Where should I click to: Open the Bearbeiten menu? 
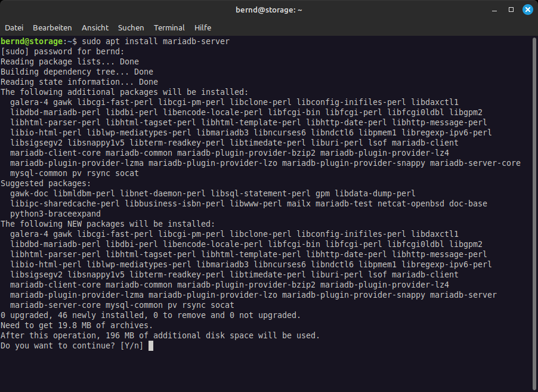pyautogui.click(x=52, y=28)
